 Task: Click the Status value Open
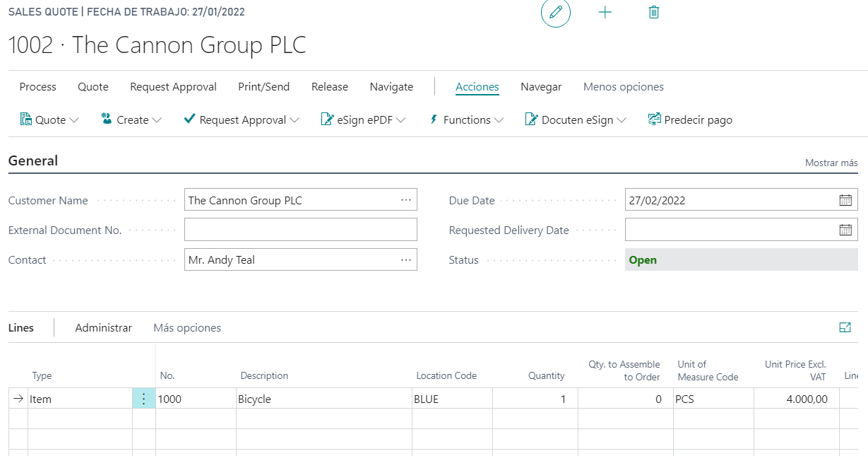[643, 259]
